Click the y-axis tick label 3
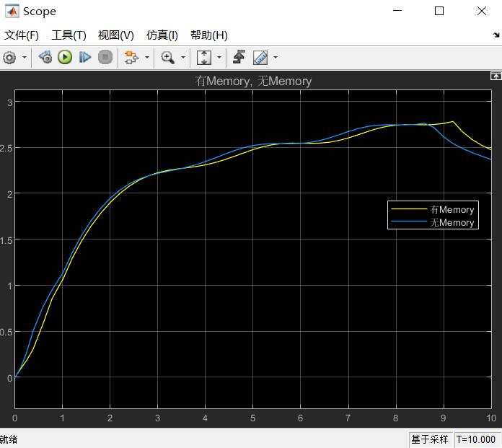The width and height of the screenshot is (502, 448). pos(10,102)
